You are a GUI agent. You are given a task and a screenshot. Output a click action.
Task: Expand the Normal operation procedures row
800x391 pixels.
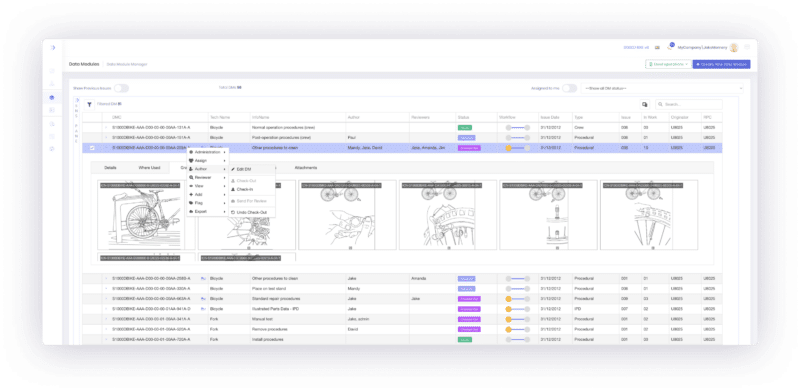106,128
